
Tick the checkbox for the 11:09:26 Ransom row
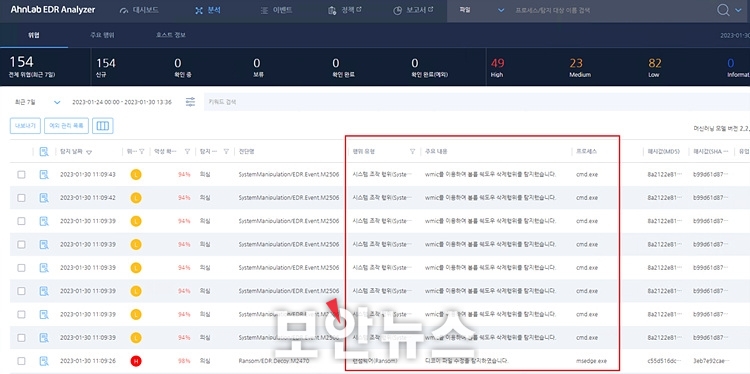[22, 361]
